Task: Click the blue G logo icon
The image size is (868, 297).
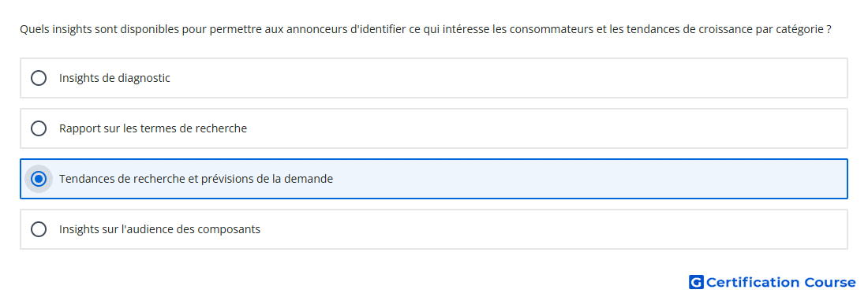Action: click(696, 282)
